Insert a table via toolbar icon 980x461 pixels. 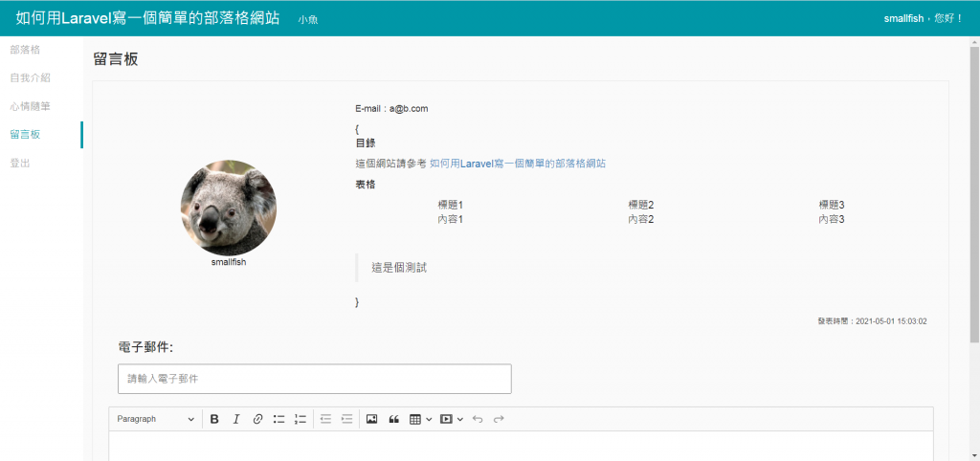(x=415, y=419)
